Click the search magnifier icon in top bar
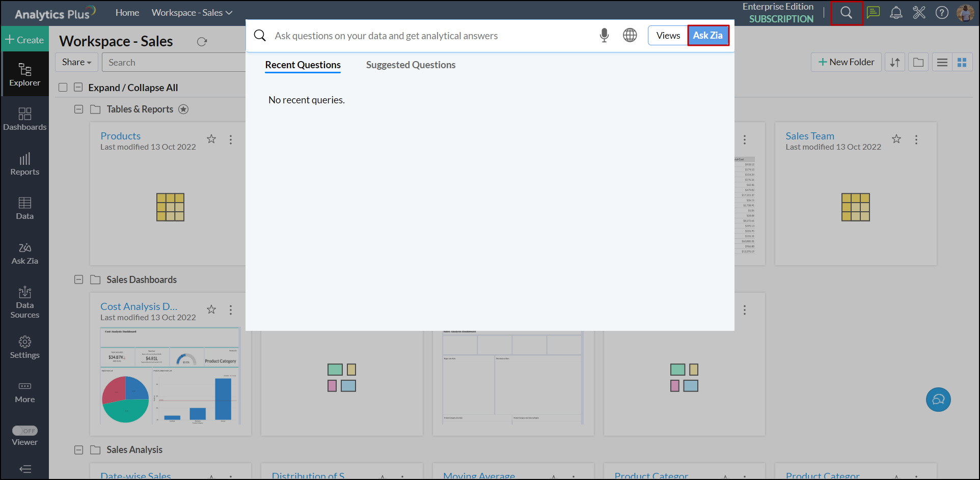Screen dimensions: 980x480 [847, 13]
